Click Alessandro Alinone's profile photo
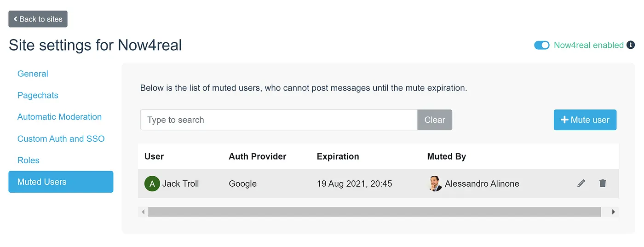 435,184
